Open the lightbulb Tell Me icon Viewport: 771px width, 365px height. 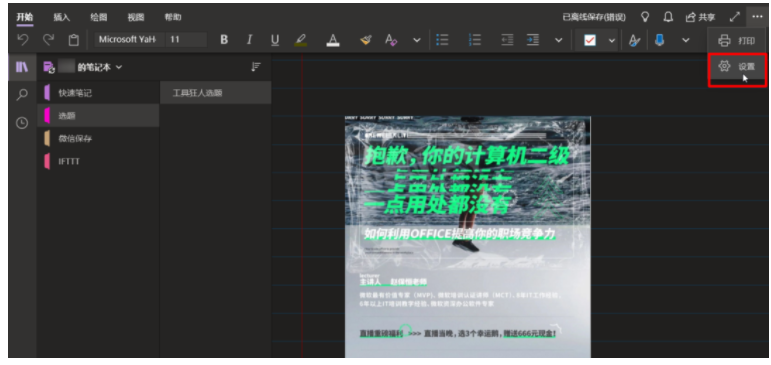point(645,17)
